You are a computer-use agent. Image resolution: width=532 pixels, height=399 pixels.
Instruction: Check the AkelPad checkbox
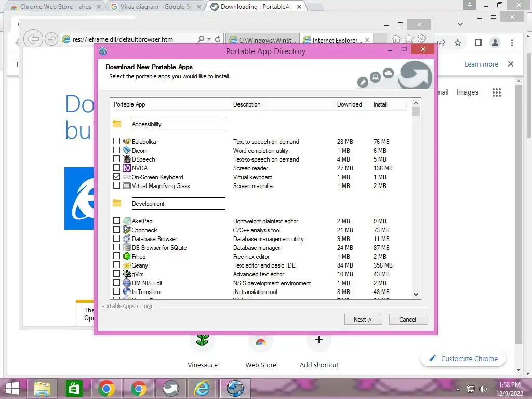point(116,220)
